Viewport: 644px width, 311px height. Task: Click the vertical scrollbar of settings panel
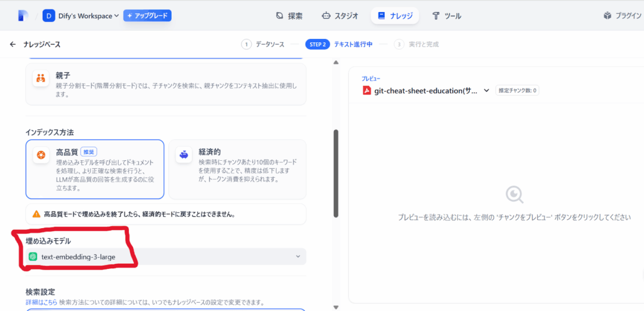336,173
